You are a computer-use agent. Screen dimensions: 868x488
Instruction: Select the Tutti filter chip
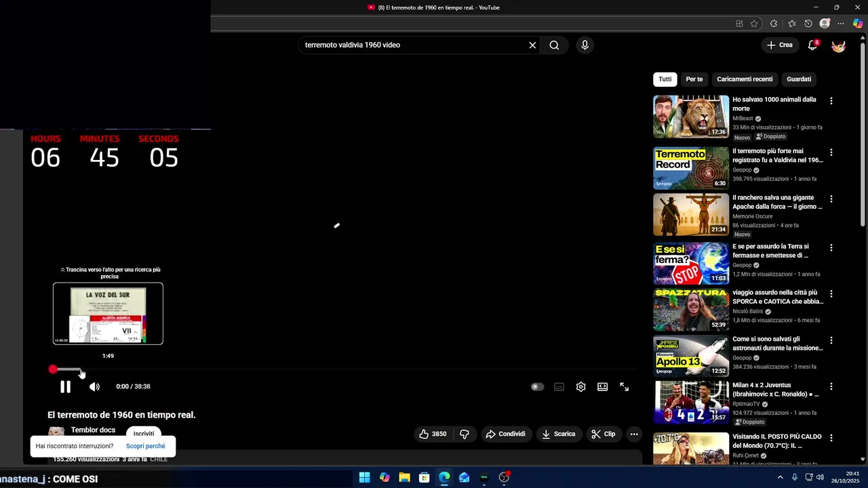click(665, 79)
